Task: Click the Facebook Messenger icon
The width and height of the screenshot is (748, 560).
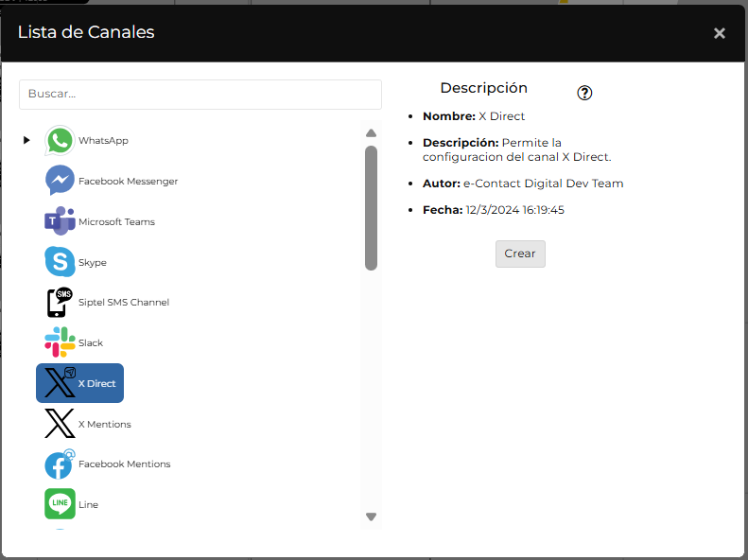Action: pyautogui.click(x=60, y=181)
